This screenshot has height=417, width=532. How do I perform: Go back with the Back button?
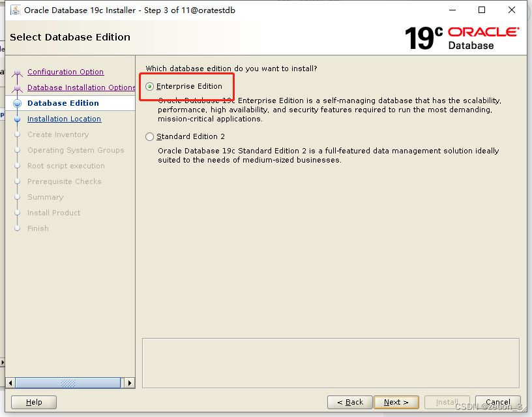click(350, 403)
